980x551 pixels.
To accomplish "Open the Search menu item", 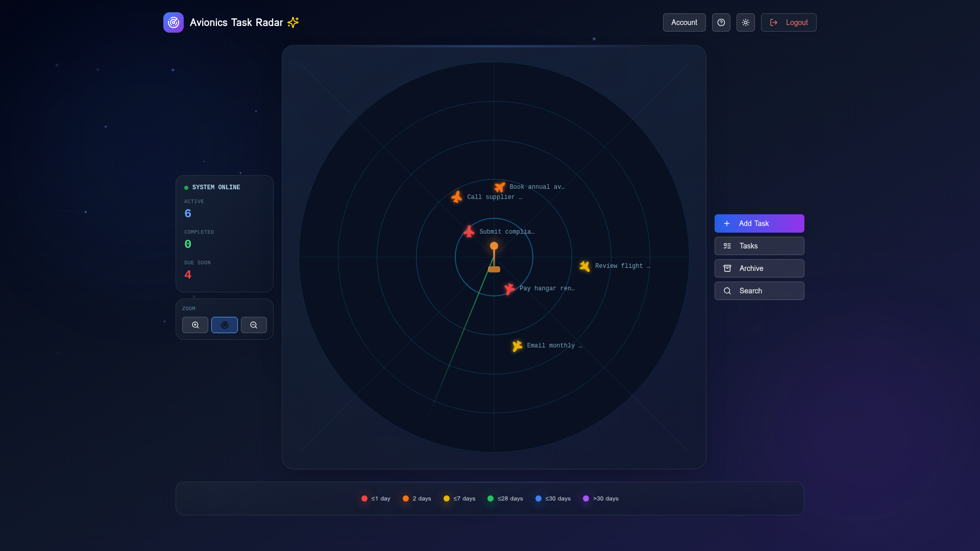I will pos(759,291).
